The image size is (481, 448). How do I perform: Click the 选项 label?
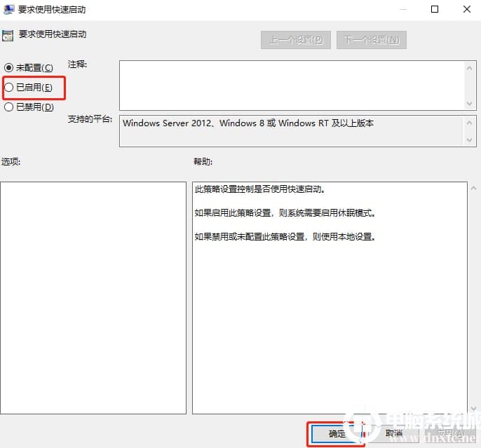tap(11, 161)
